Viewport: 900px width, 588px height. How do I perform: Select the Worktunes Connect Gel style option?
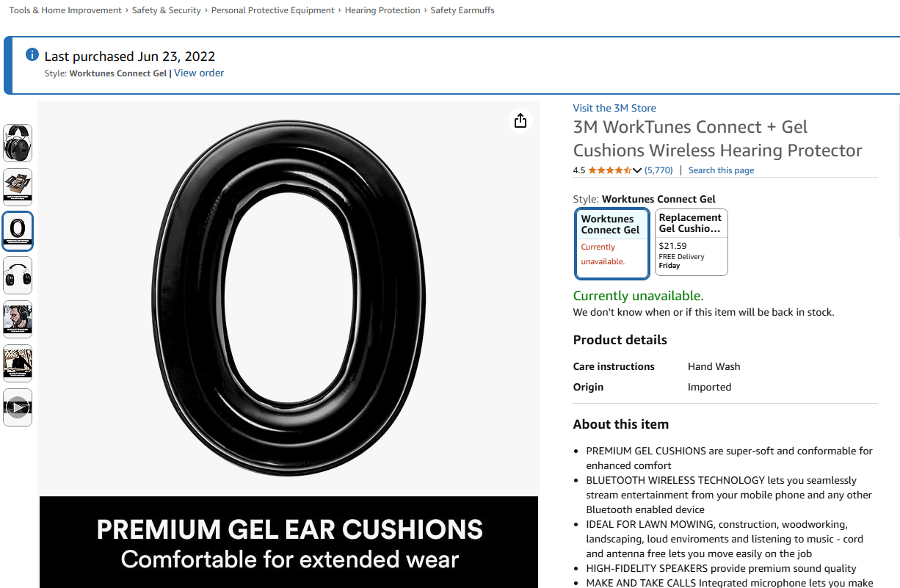(x=612, y=244)
